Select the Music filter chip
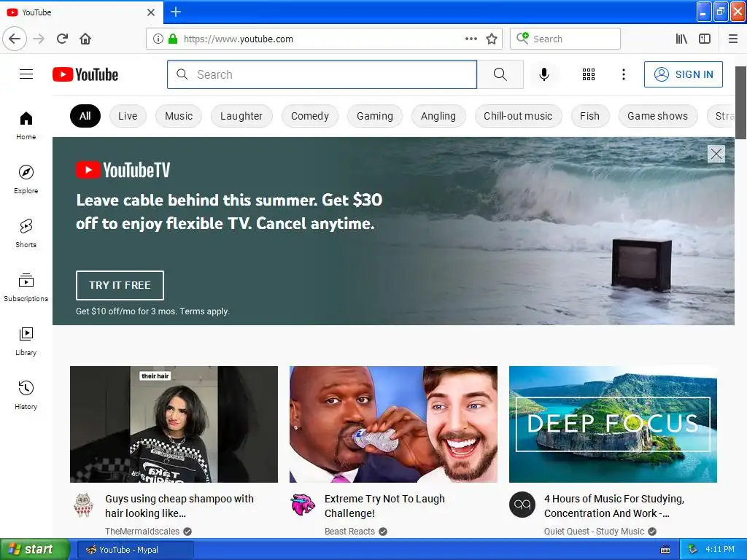 [x=179, y=116]
